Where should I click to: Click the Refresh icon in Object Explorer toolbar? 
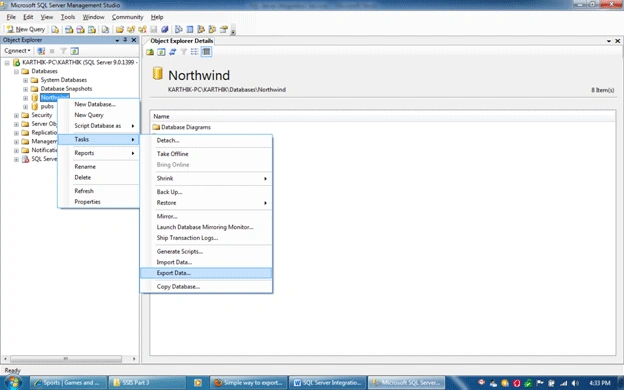(x=74, y=51)
